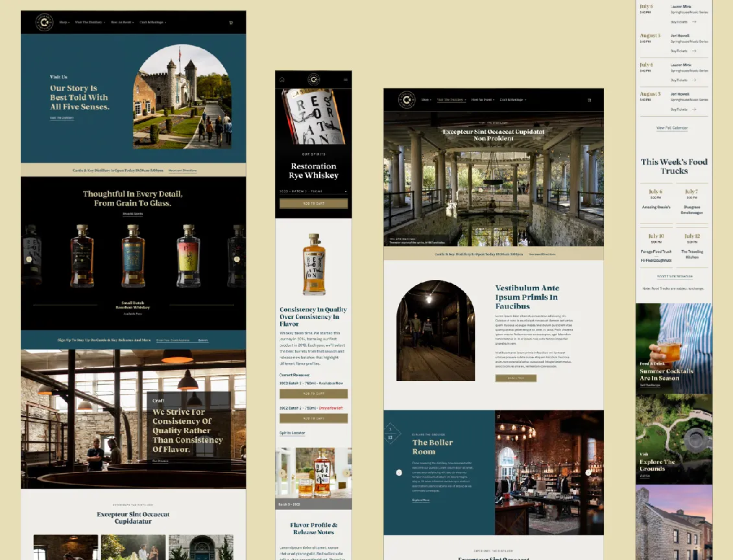
Task: Select the amber bottle with dark label
Action: click(x=82, y=255)
